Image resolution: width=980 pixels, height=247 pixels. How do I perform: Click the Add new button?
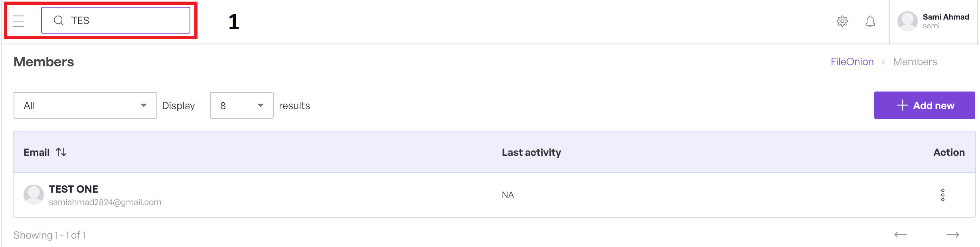click(x=924, y=106)
